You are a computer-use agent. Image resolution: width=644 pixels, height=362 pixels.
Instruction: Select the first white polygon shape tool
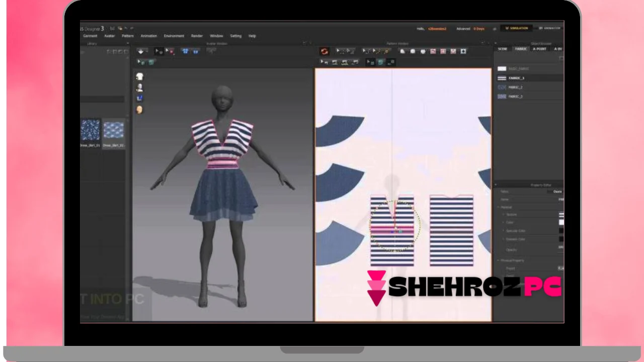(403, 51)
